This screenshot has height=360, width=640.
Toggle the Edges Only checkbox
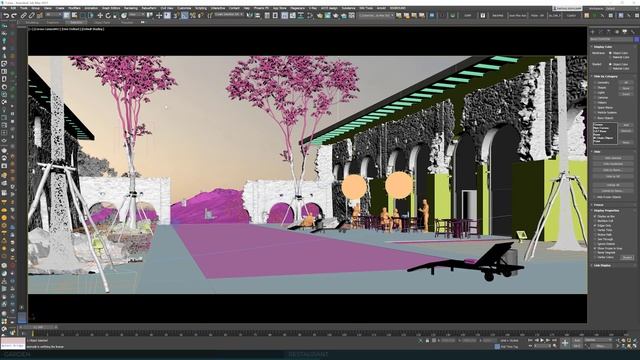click(595, 225)
